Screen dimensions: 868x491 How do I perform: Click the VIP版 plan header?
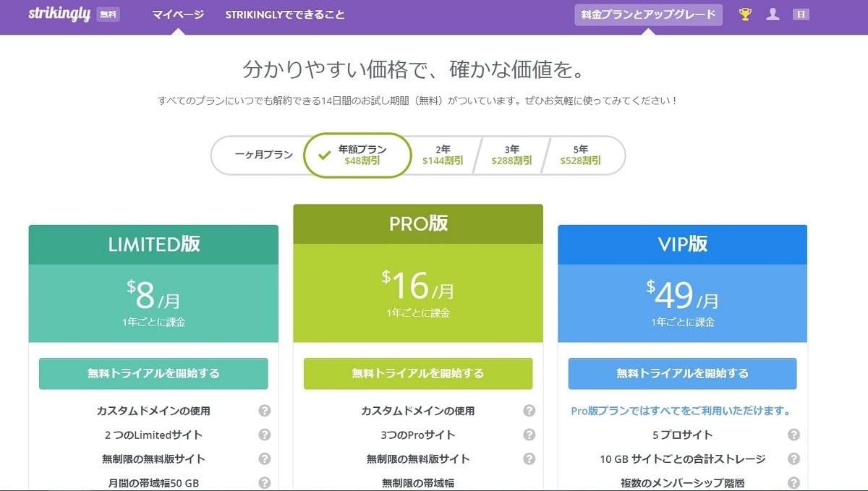(682, 244)
